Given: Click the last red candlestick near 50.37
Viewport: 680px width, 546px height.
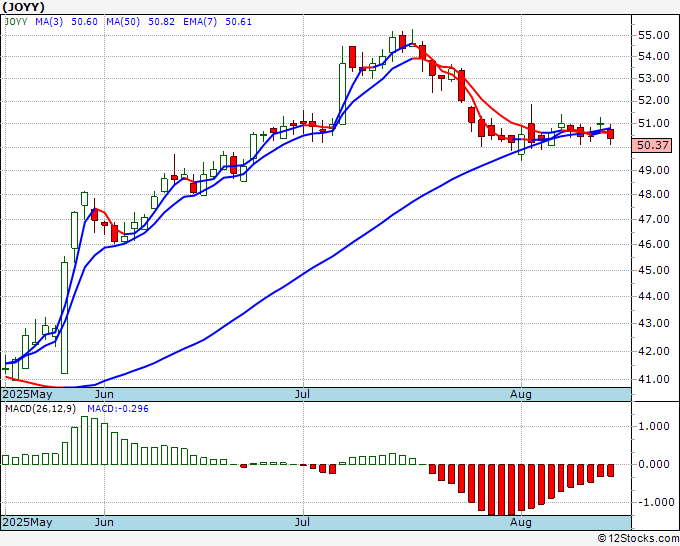Looking at the screenshot, I should [611, 134].
